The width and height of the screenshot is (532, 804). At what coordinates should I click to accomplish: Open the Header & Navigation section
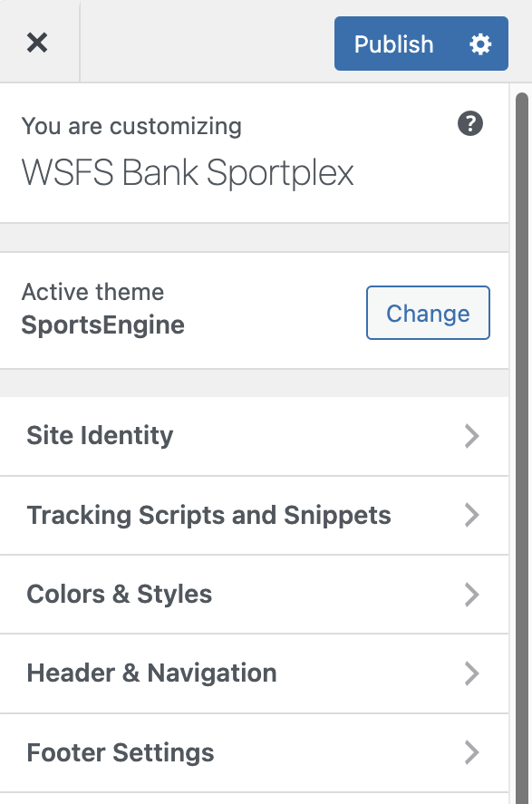click(x=254, y=673)
